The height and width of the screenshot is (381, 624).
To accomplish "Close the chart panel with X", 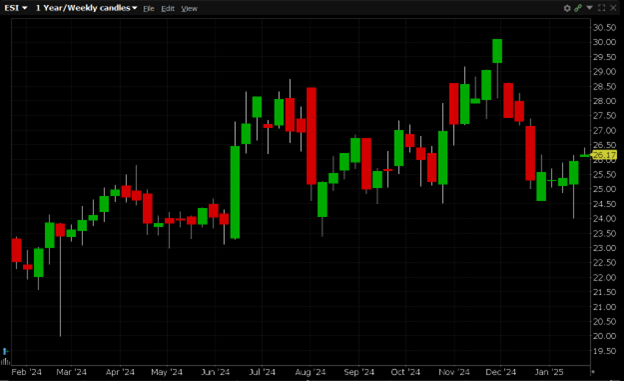I will [613, 8].
